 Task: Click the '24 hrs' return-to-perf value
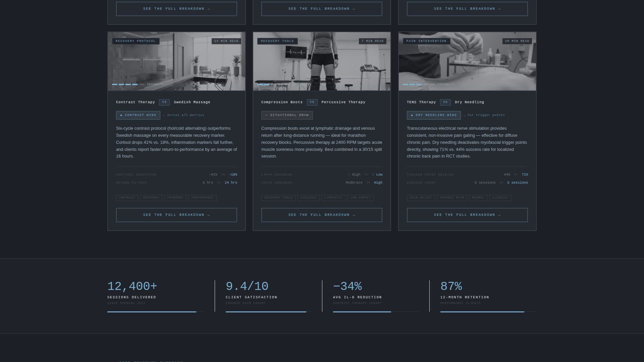coord(231,183)
